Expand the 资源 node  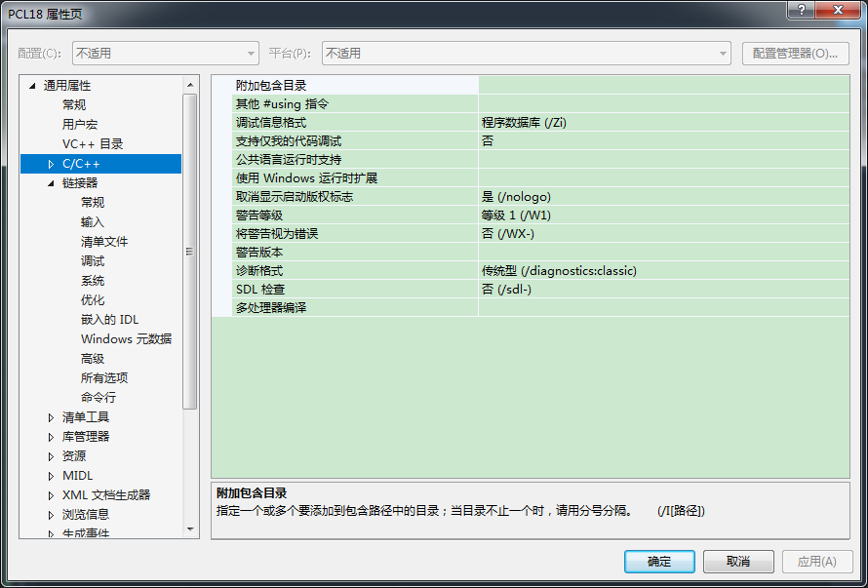pos(51,456)
